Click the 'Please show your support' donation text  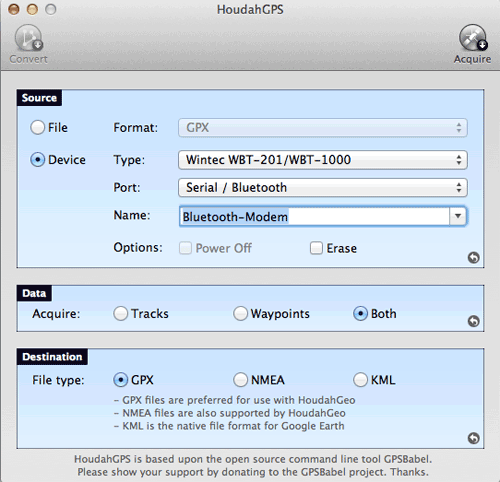coord(253,472)
